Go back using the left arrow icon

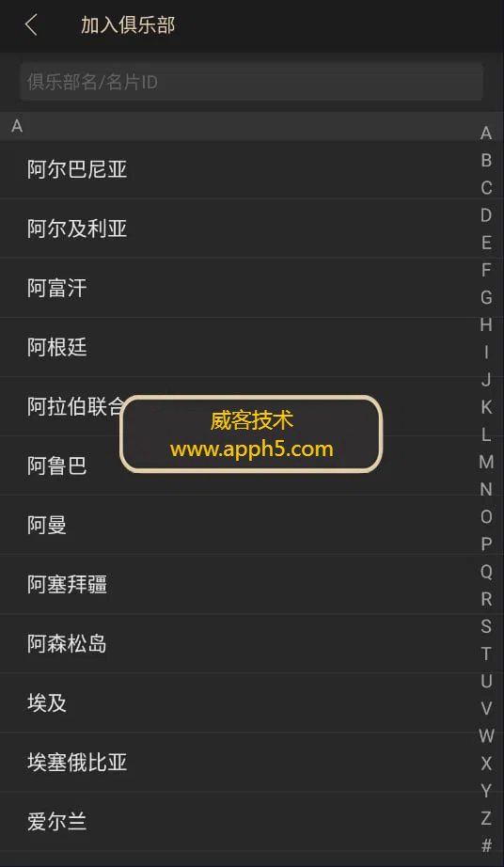(32, 25)
